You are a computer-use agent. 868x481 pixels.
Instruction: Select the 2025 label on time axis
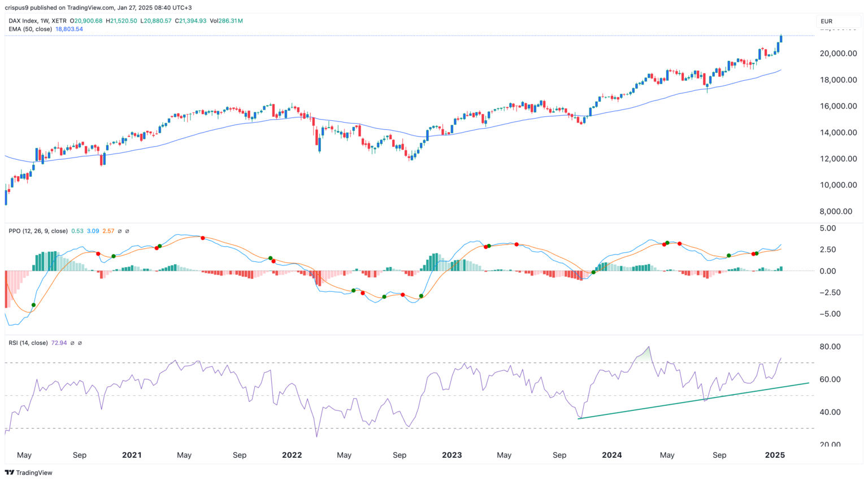[x=775, y=455]
